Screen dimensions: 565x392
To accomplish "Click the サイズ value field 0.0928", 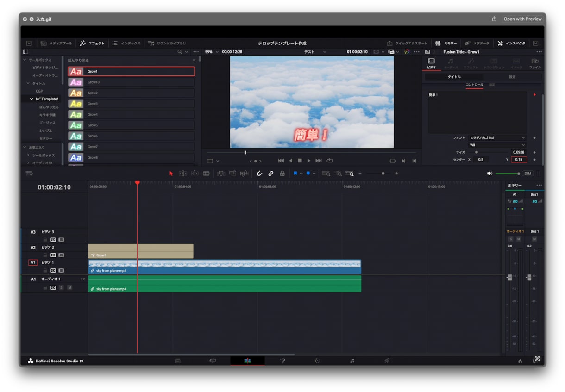I will pyautogui.click(x=519, y=152).
